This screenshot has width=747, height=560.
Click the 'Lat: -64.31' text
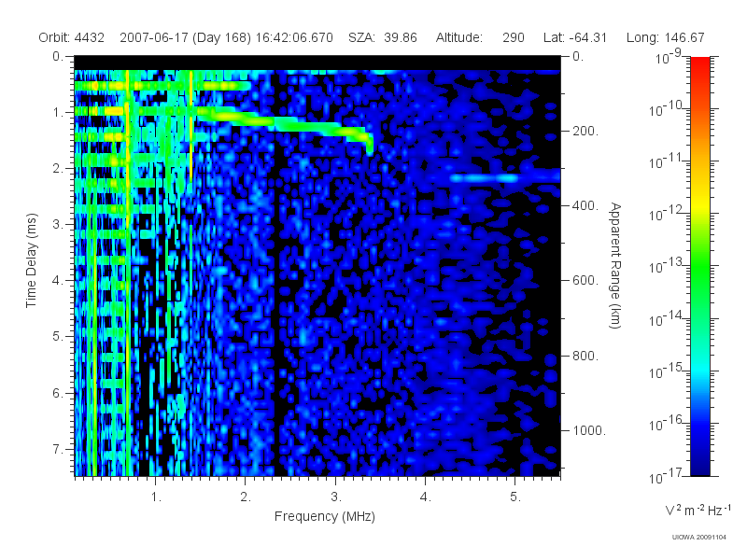pos(575,37)
